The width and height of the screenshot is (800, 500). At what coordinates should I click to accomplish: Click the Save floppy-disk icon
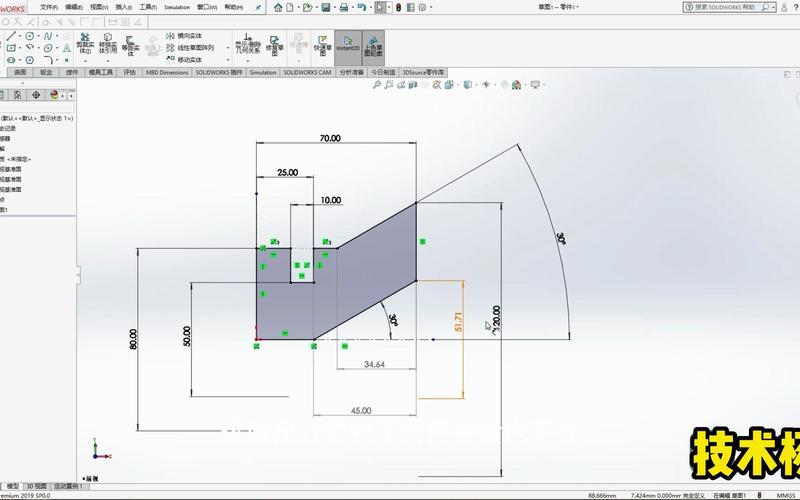[326, 7]
